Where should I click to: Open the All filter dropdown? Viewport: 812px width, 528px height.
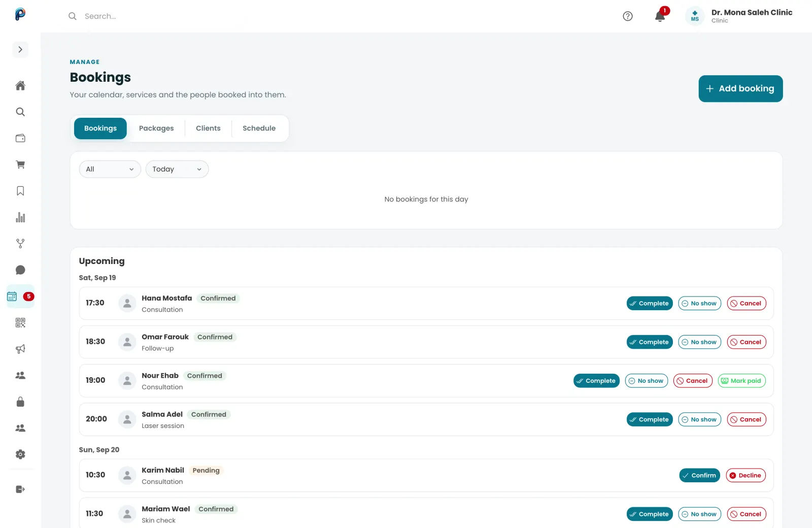[110, 169]
